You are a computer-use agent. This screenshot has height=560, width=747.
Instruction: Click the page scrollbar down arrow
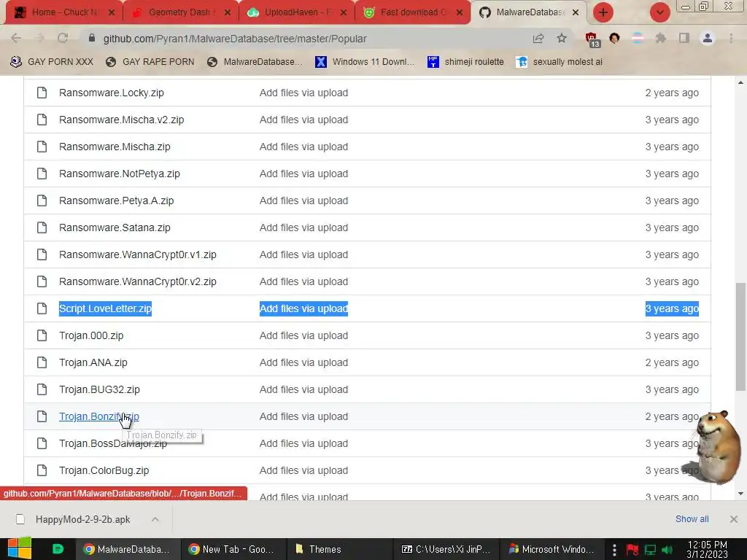[740, 494]
